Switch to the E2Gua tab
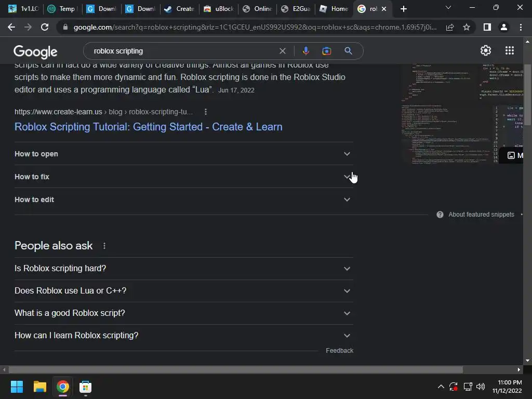This screenshot has height=399, width=532. (296, 9)
